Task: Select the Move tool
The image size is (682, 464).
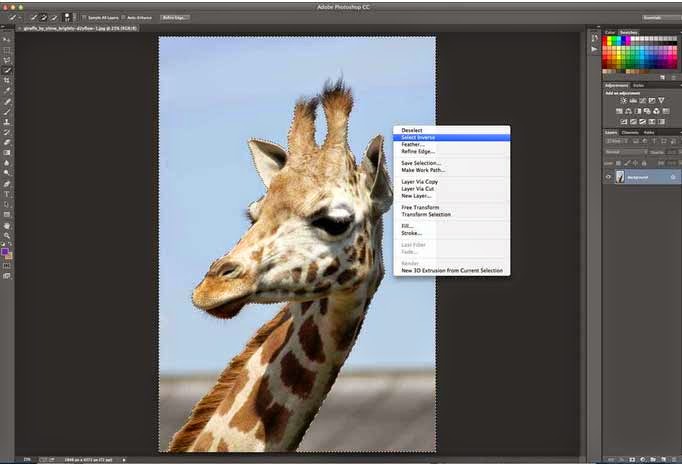Action: tap(7, 40)
